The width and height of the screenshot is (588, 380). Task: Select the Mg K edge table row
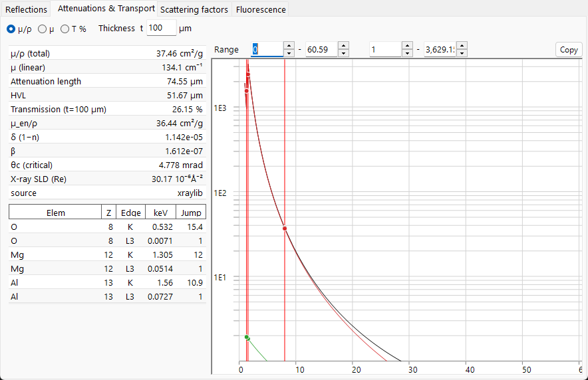pyautogui.click(x=107, y=254)
